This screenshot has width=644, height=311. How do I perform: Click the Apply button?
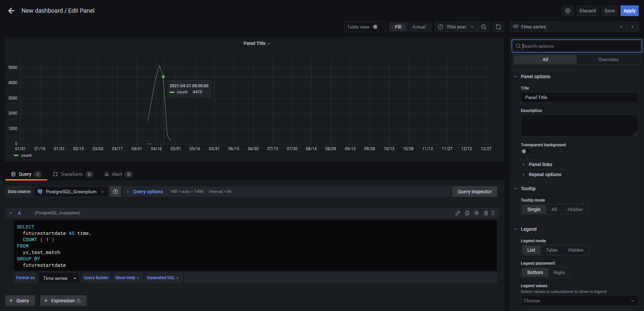pos(629,11)
